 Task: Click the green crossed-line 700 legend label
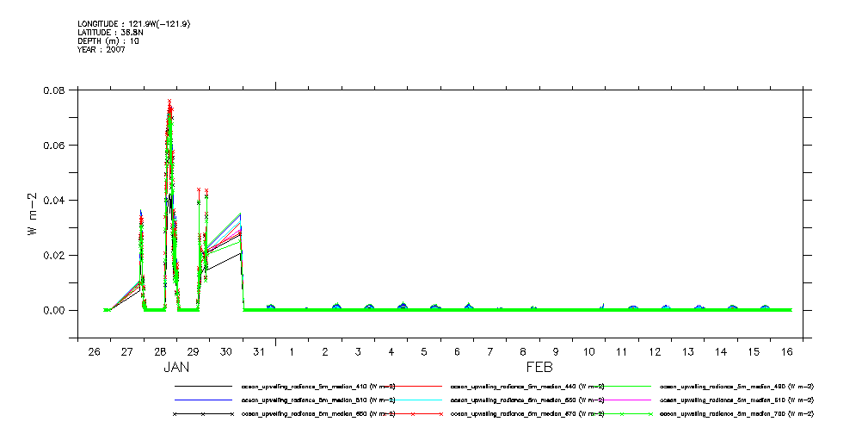737,414
